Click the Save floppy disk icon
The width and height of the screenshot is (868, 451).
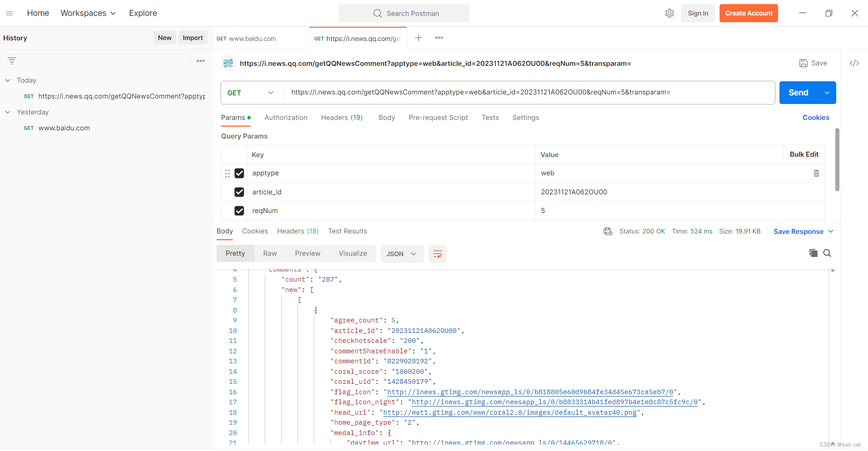pyautogui.click(x=804, y=63)
